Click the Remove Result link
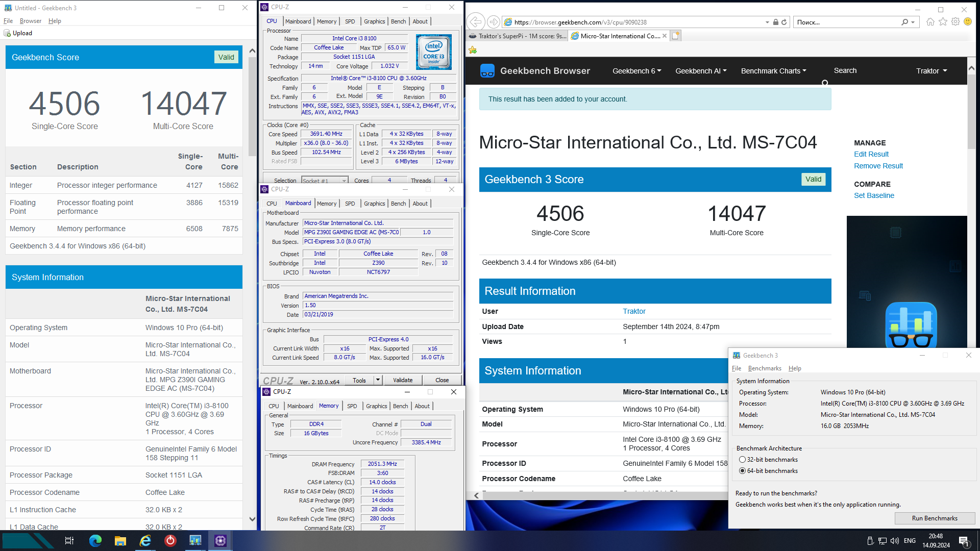 pyautogui.click(x=878, y=166)
